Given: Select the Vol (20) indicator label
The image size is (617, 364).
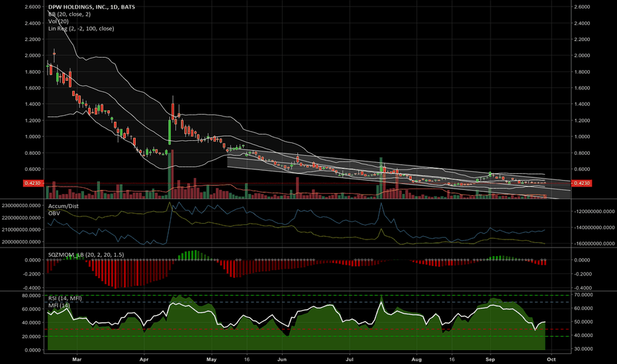Looking at the screenshot, I should point(58,21).
